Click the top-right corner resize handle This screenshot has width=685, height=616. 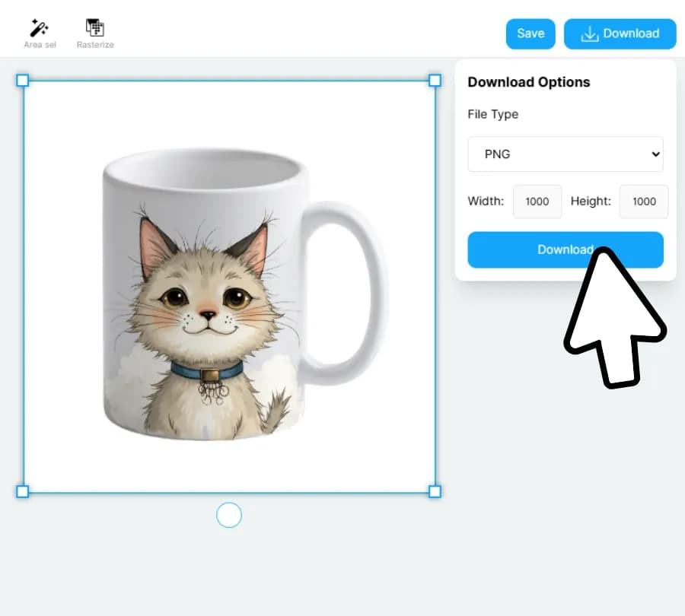(x=435, y=80)
